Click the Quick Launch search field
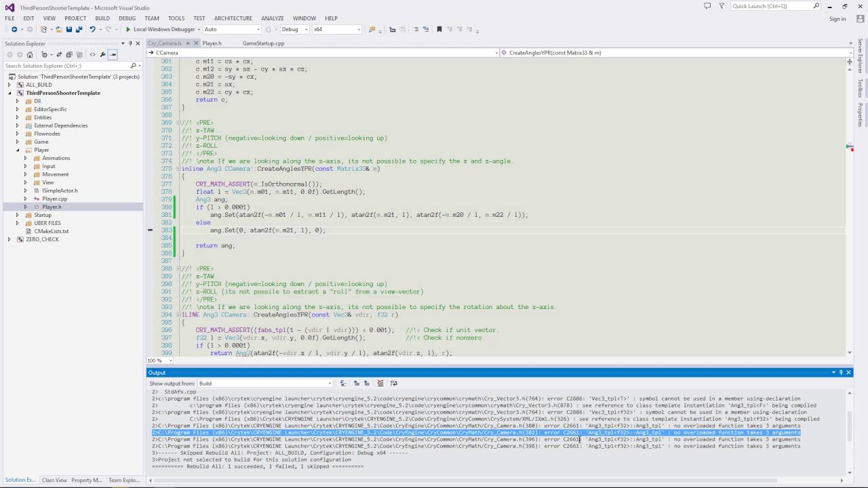The width and height of the screenshot is (868, 488). pyautogui.click(x=776, y=5)
